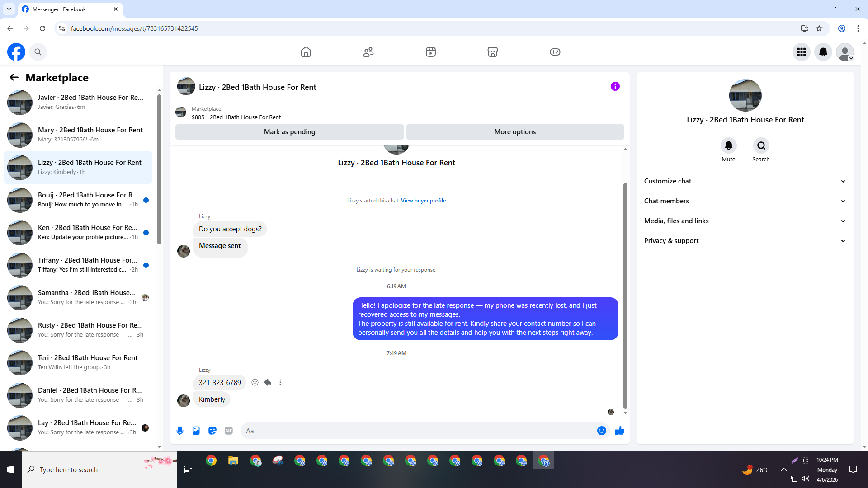Toggle conversation information purple icon
Screen dimensions: 868x488
[615, 86]
